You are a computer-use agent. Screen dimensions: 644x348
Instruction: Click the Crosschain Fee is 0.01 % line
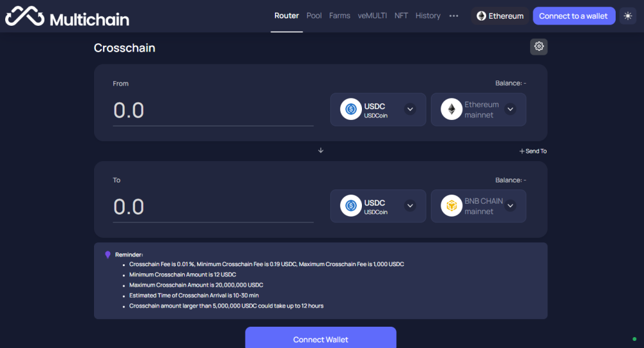tap(267, 264)
